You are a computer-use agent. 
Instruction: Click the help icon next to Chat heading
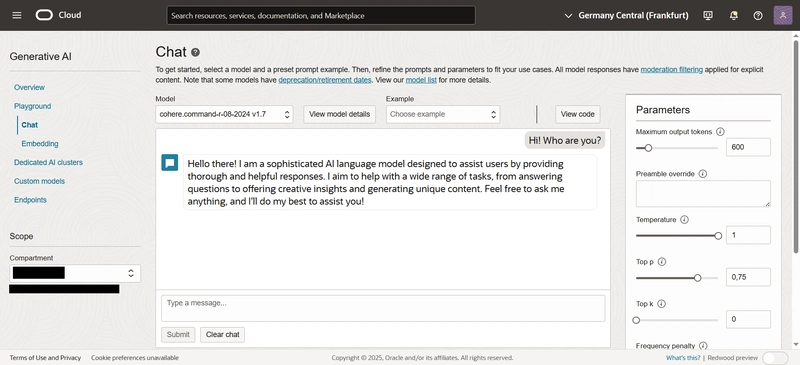(x=195, y=52)
